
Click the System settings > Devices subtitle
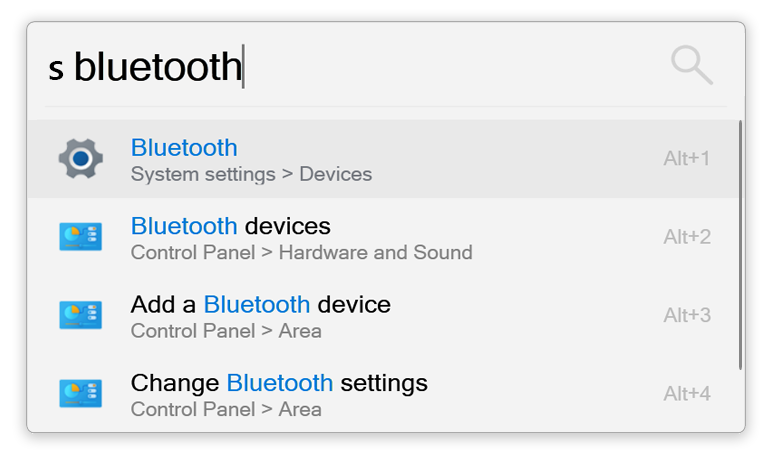[251, 174]
